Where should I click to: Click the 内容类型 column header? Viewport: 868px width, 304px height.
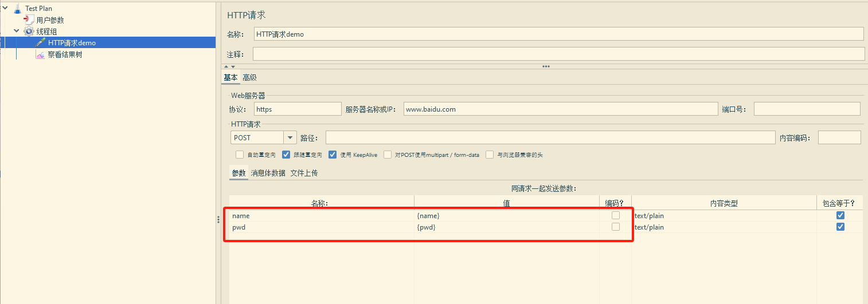coord(724,203)
